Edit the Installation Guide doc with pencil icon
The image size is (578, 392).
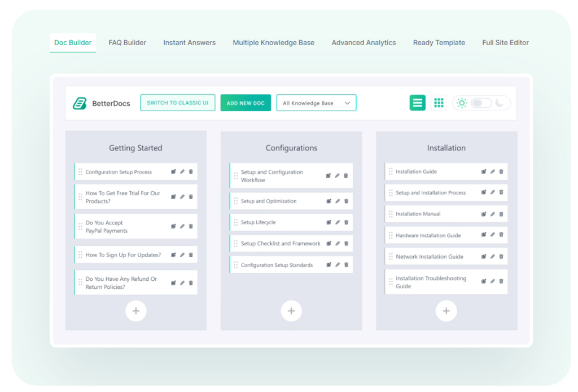click(x=493, y=171)
